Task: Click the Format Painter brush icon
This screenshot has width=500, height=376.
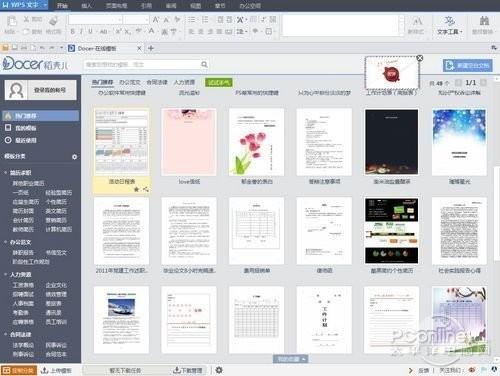Action: (x=53, y=21)
